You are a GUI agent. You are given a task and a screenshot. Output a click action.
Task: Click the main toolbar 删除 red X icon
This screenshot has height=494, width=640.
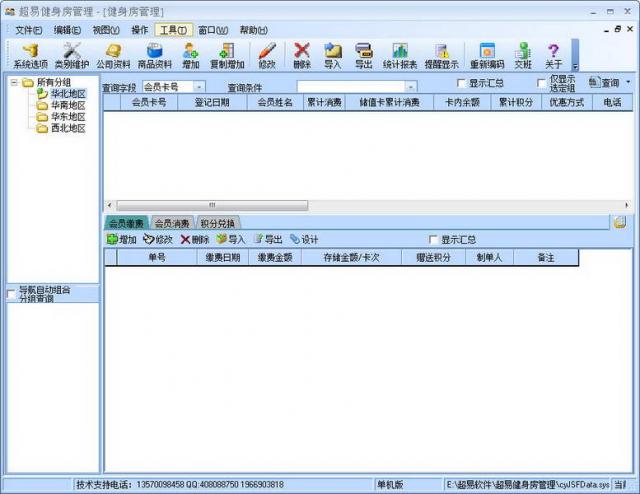coord(302,56)
